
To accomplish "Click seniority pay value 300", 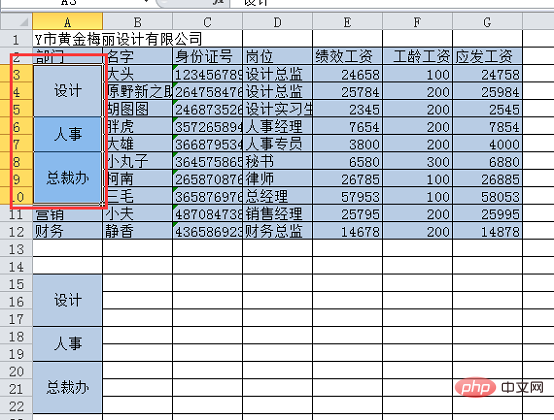I will [x=417, y=161].
